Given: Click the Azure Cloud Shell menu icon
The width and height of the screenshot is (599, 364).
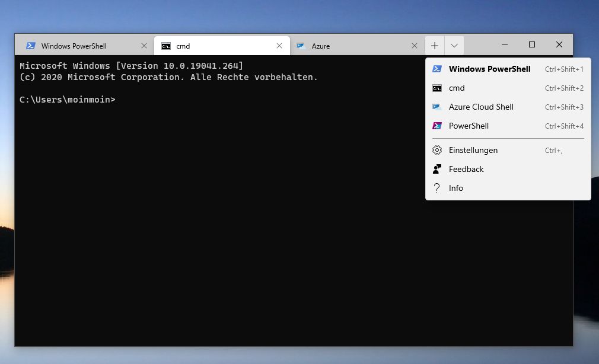Looking at the screenshot, I should [x=437, y=107].
